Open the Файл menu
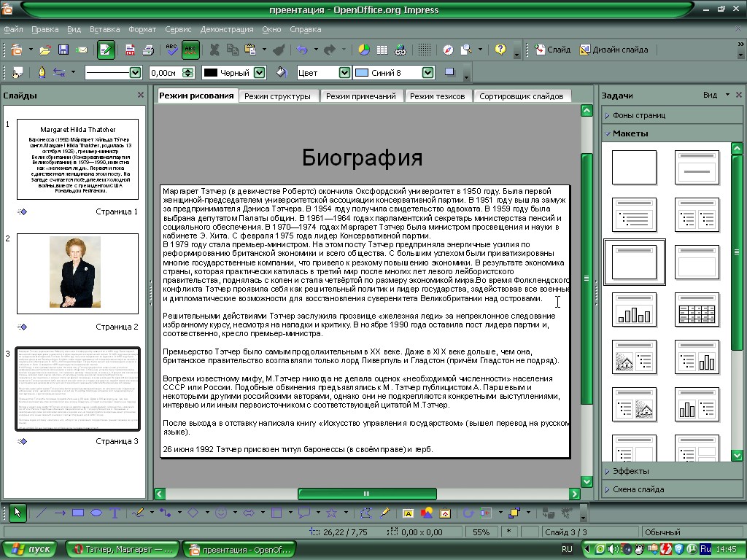Screen dimensions: 747x560 click(13, 29)
